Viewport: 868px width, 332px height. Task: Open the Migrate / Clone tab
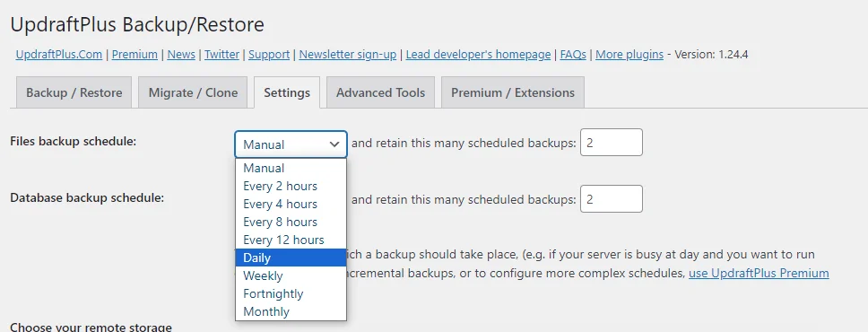point(193,92)
